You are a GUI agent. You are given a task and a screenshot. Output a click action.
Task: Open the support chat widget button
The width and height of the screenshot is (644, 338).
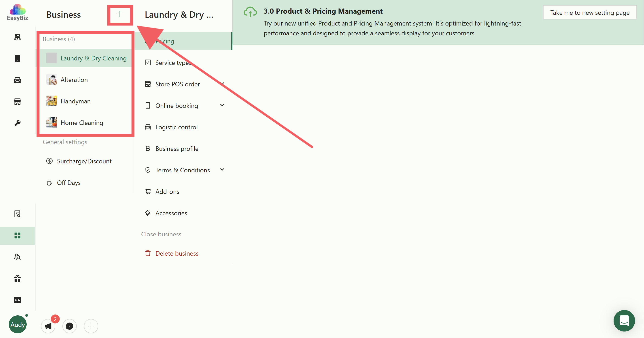[624, 321]
